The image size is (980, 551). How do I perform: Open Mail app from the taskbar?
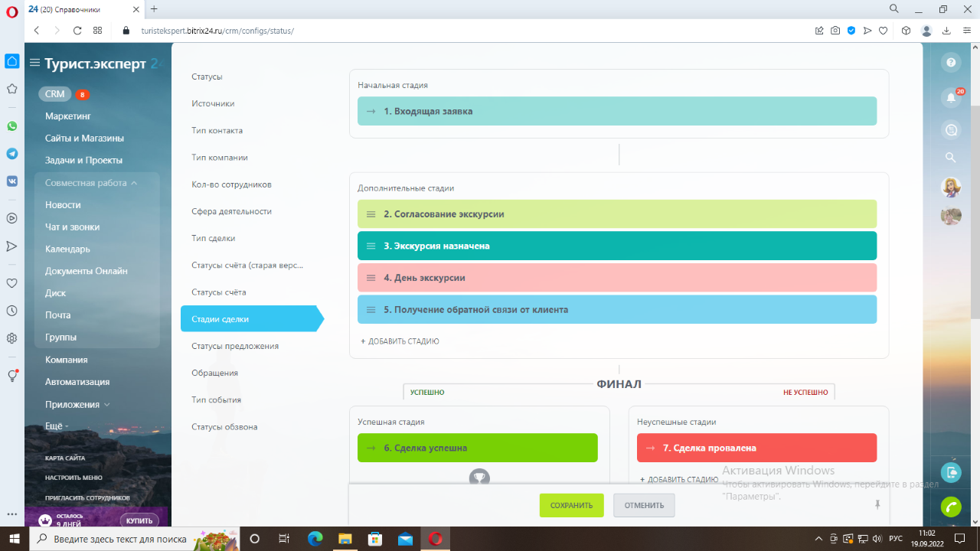405,539
